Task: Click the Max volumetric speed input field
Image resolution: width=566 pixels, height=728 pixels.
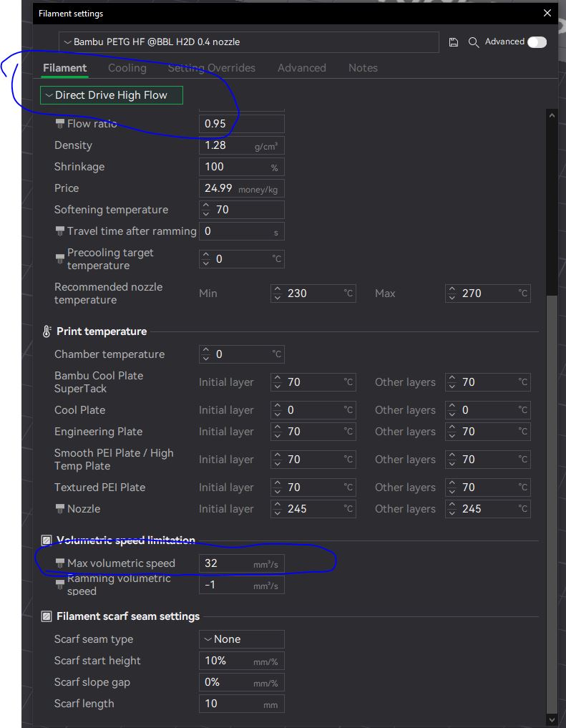Action: [225, 563]
